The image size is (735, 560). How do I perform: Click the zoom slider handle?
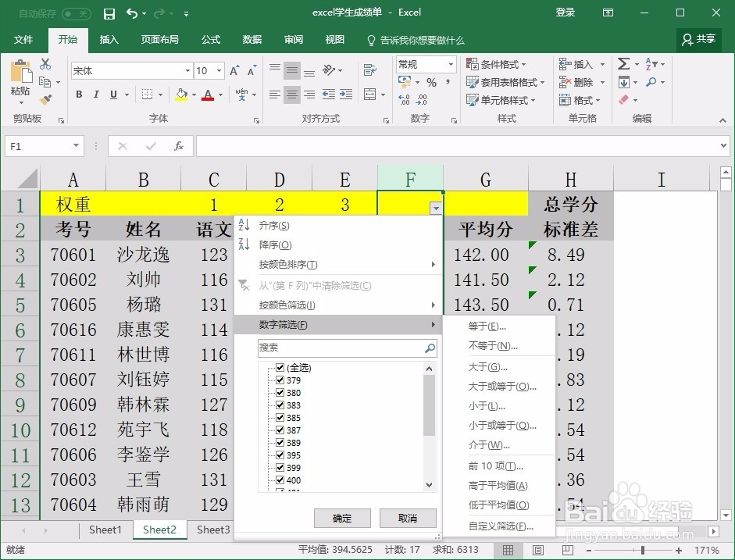[x=643, y=550]
